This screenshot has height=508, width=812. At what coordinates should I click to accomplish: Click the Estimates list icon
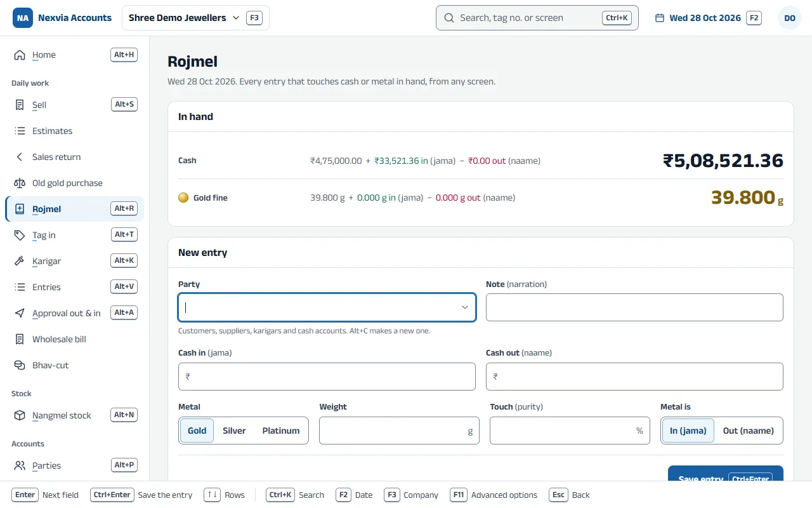click(20, 131)
